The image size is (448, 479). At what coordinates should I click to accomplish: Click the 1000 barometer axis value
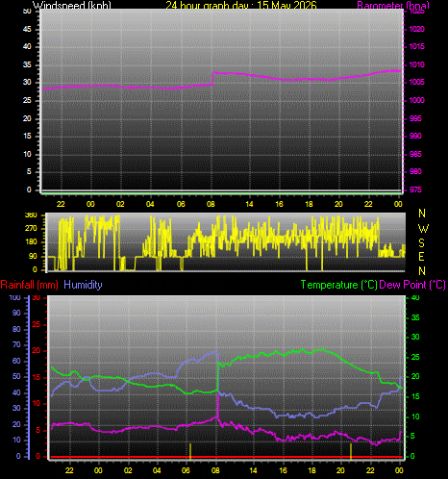(x=416, y=100)
